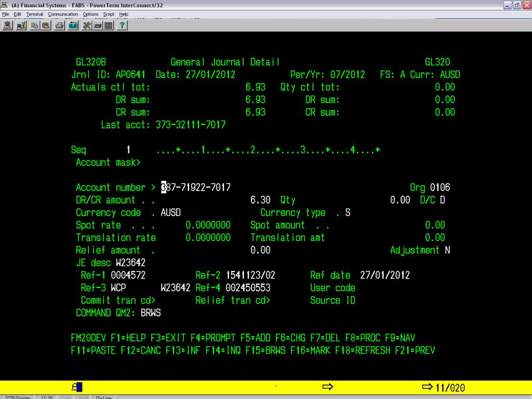Screen dimensions: 532x399
Task: Click the F14=INQ function key label
Action: pos(223,351)
